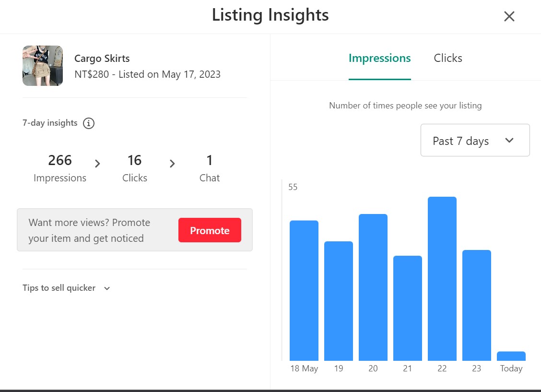This screenshot has height=392, width=541.
Task: Select the bar for day 23
Action: (477, 305)
